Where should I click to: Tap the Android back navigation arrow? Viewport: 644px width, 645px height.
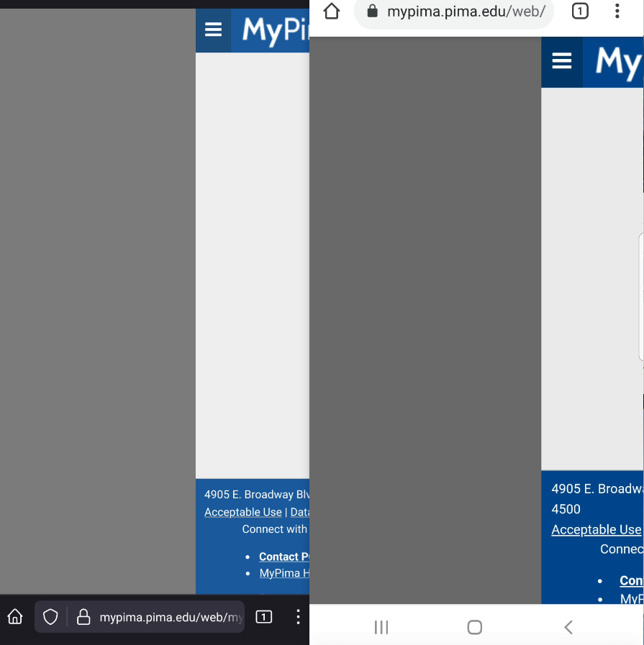pos(568,627)
